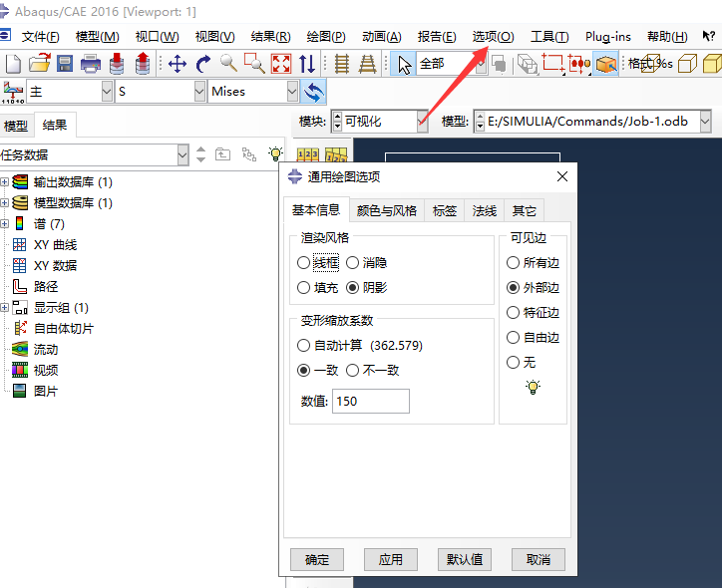The width and height of the screenshot is (722, 588).
Task: Click the context help question arrow icon
Action: point(708,36)
